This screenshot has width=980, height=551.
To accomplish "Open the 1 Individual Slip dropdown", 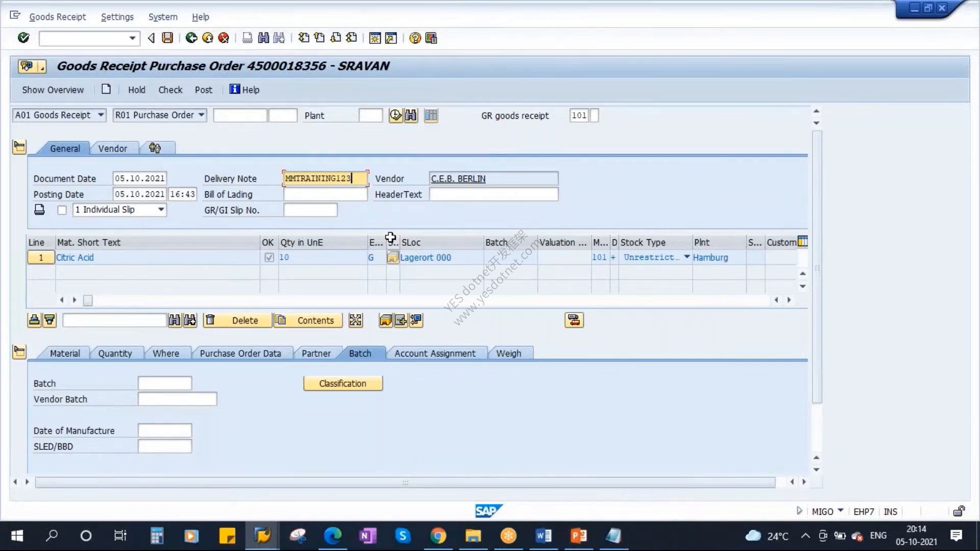I will [x=161, y=210].
